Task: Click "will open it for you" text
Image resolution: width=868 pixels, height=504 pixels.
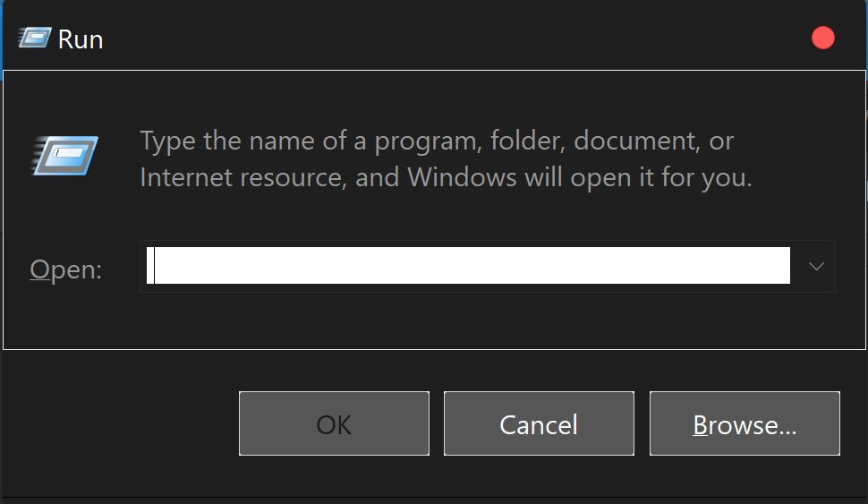Action: [x=638, y=177]
